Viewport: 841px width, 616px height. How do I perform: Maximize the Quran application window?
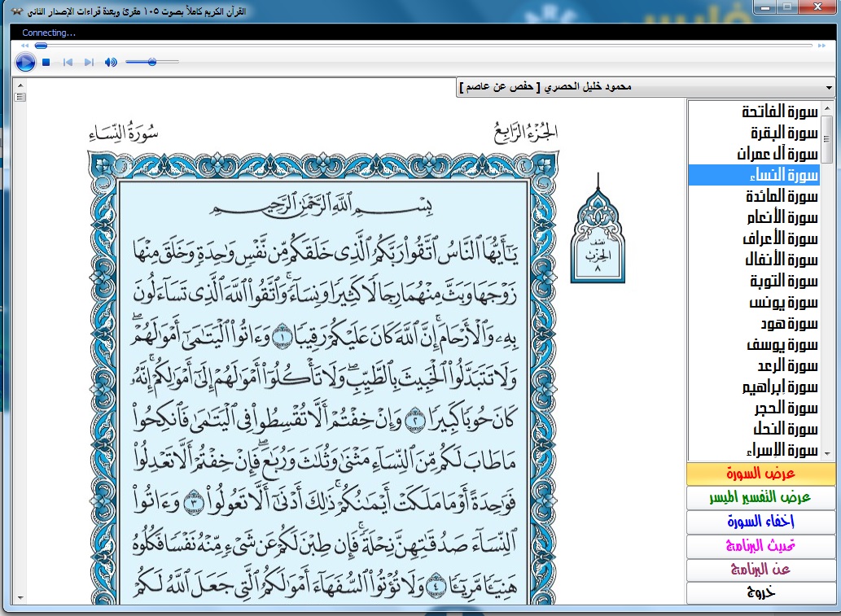tap(787, 7)
